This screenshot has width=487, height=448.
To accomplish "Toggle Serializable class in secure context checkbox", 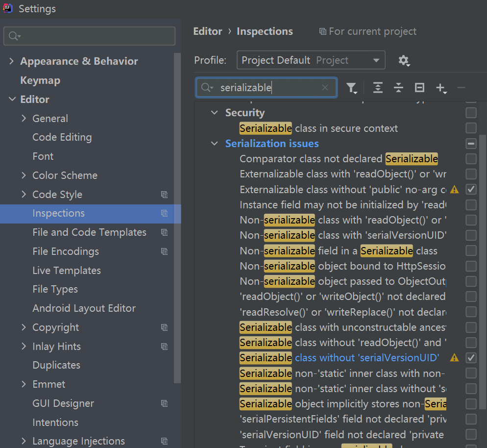I will (x=471, y=128).
